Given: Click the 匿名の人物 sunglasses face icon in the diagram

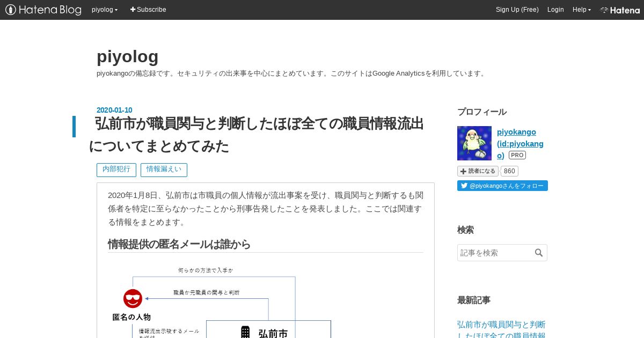Looking at the screenshot, I should 133,299.
